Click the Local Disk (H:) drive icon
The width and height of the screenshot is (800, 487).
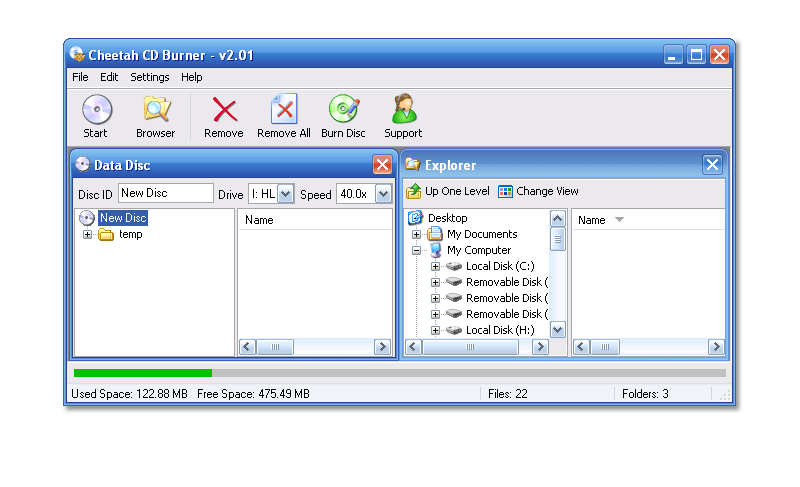(454, 330)
